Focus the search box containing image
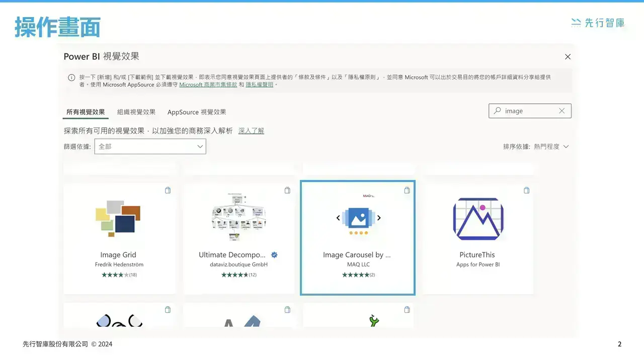The height and width of the screenshot is (362, 644). tap(530, 111)
